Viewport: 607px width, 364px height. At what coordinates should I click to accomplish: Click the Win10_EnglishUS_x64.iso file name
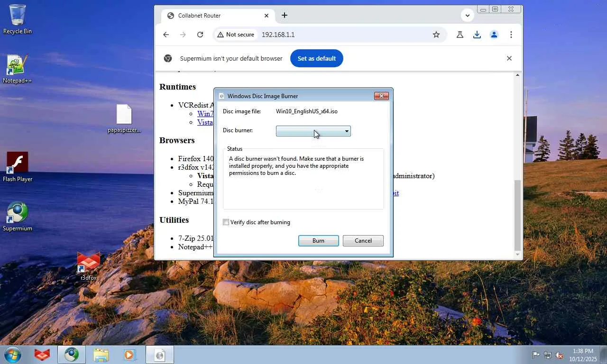coord(307,111)
